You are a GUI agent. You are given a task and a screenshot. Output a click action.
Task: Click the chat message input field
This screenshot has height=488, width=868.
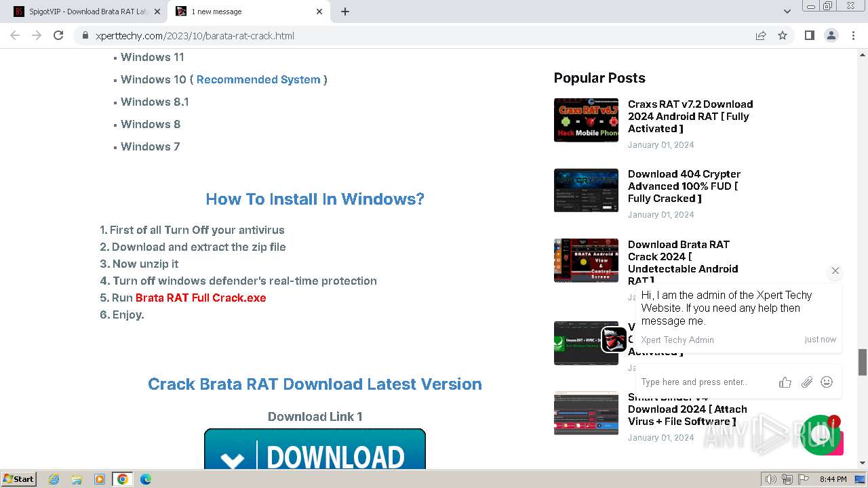[x=705, y=382]
